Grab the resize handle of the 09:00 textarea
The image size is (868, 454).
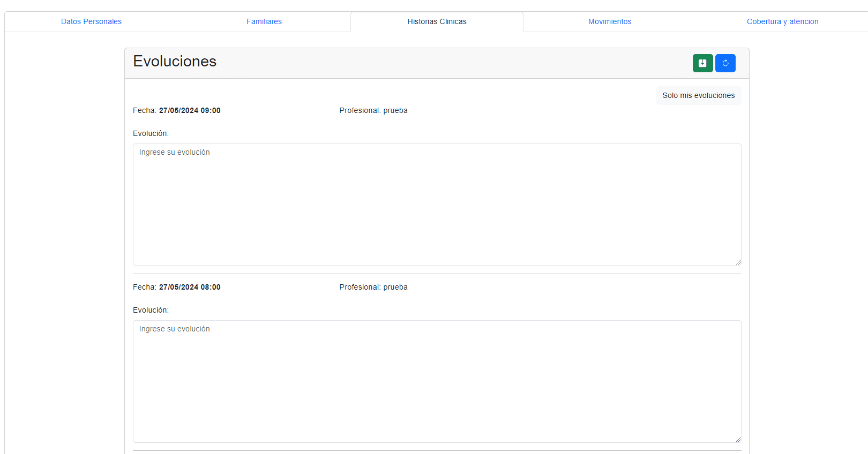[738, 262]
